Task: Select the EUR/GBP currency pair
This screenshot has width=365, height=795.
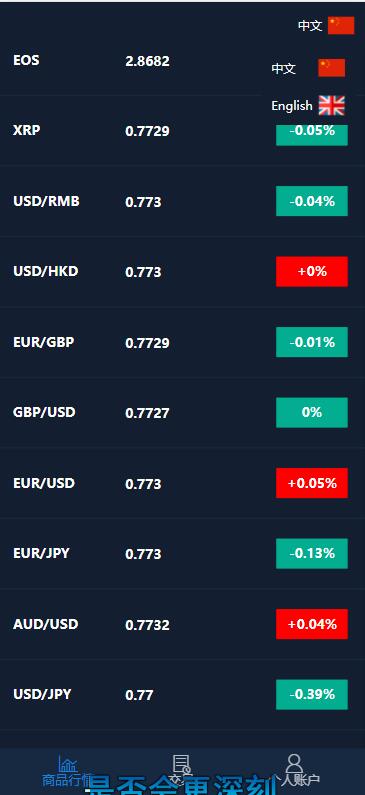Action: pyautogui.click(x=44, y=342)
